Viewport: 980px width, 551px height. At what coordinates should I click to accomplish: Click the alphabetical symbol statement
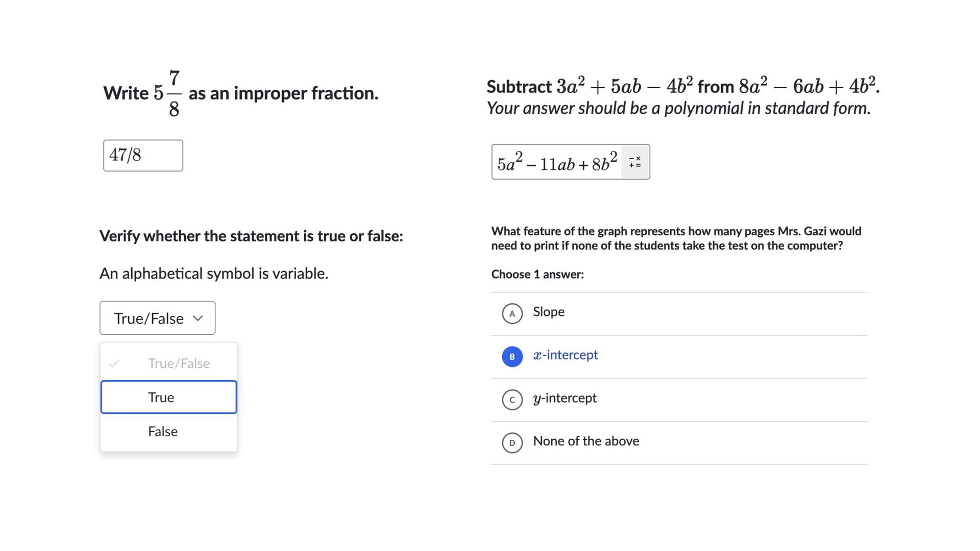pyautogui.click(x=214, y=273)
